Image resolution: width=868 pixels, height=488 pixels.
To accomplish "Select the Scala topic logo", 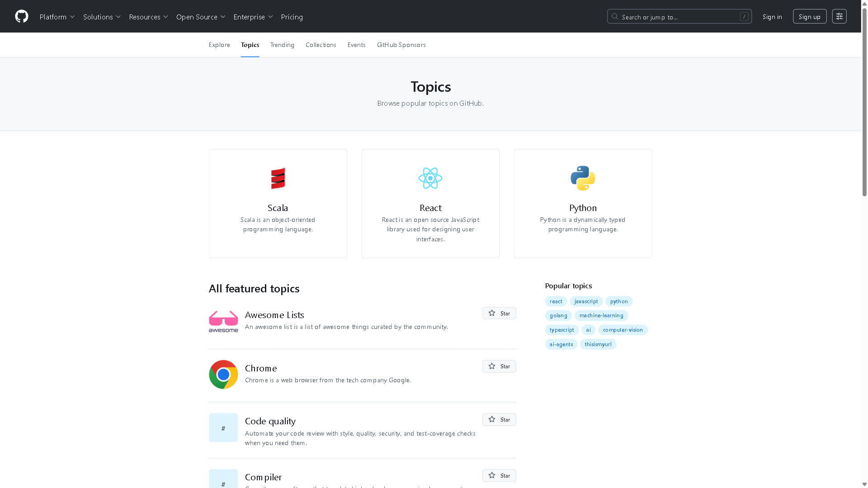I will pos(278,178).
